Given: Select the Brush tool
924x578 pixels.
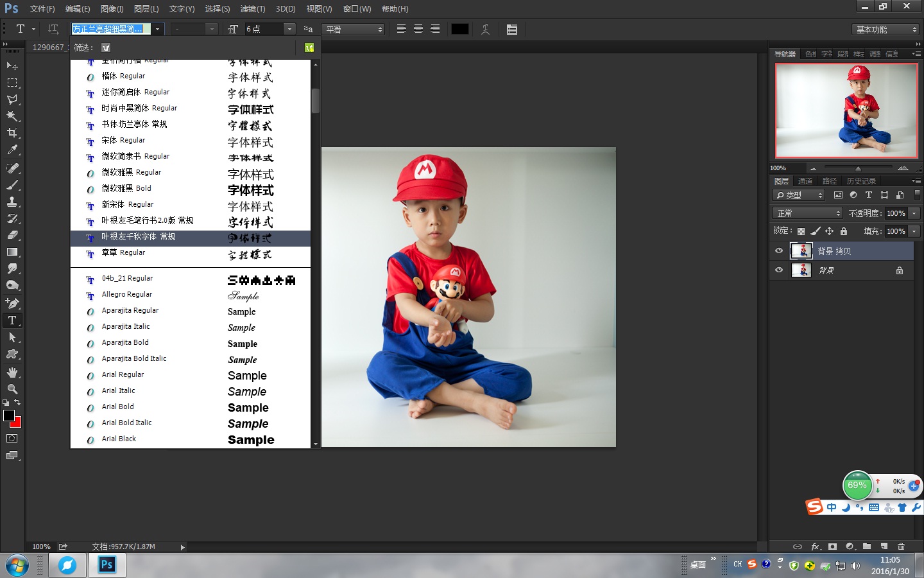Looking at the screenshot, I should pos(12,185).
